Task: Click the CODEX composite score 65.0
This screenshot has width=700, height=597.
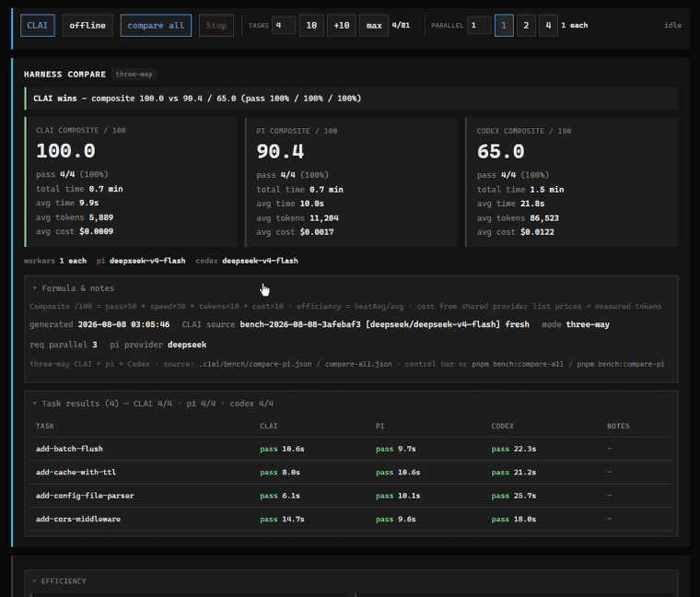Action: tap(500, 151)
